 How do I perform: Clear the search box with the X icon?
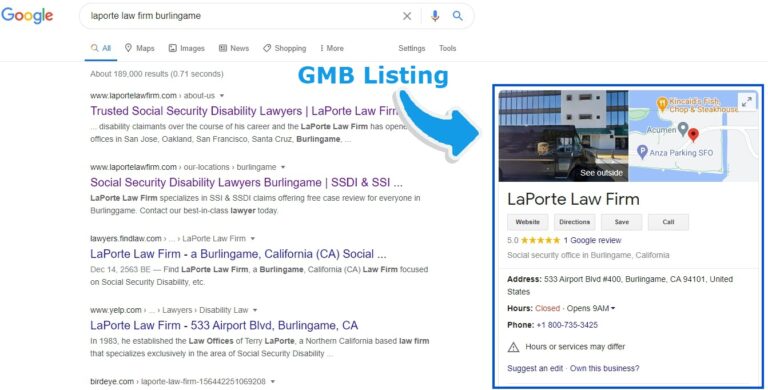click(x=407, y=16)
